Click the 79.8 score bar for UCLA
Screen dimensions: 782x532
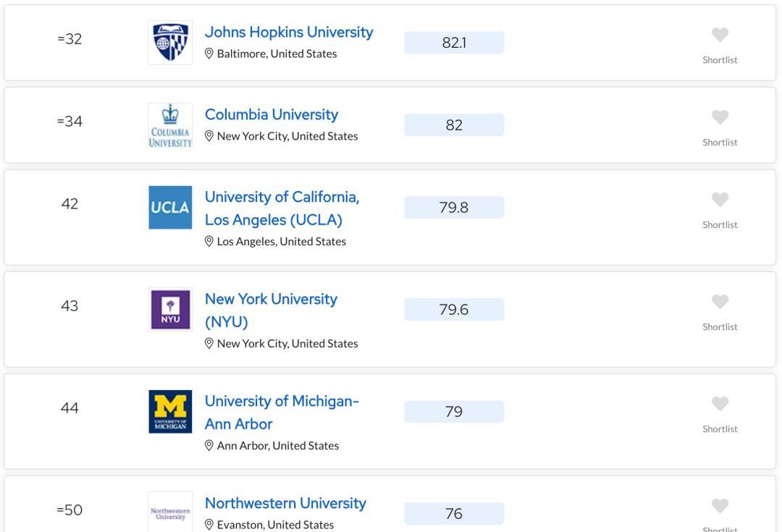[454, 208]
